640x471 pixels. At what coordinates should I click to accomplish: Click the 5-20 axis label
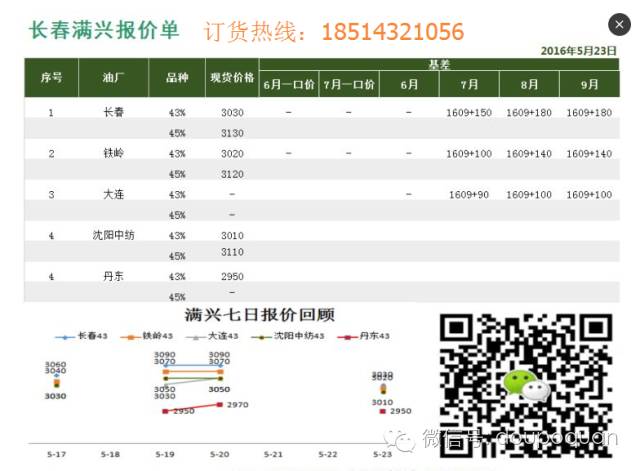[x=219, y=454]
